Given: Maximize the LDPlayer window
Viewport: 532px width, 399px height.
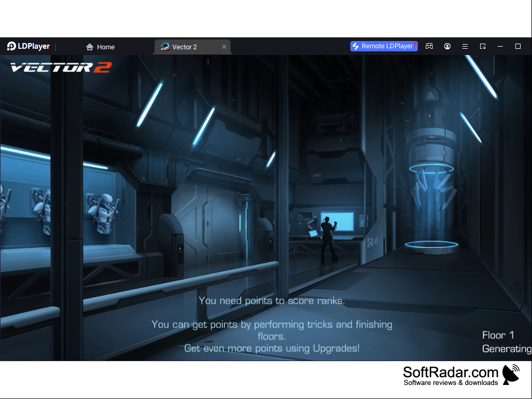Looking at the screenshot, I should (518, 46).
